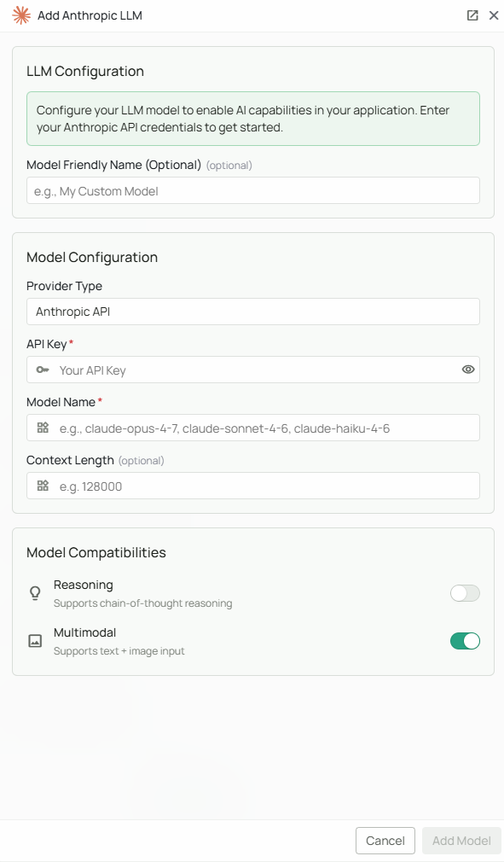Viewport: 504px width, 862px height.
Task: Focus the Model Name input field
Action: pos(253,428)
